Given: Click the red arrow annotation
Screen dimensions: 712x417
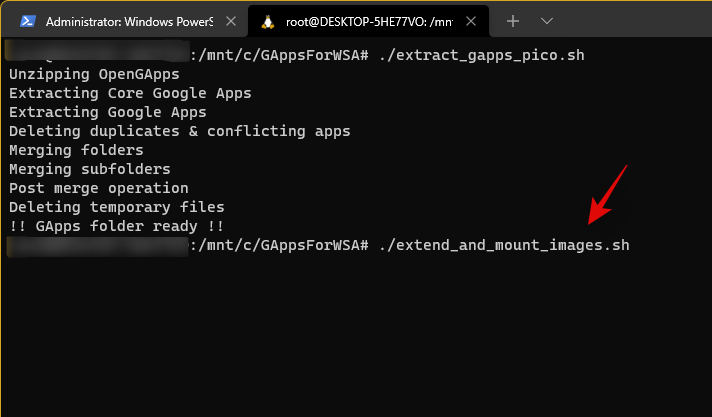Looking at the screenshot, I should point(606,195).
